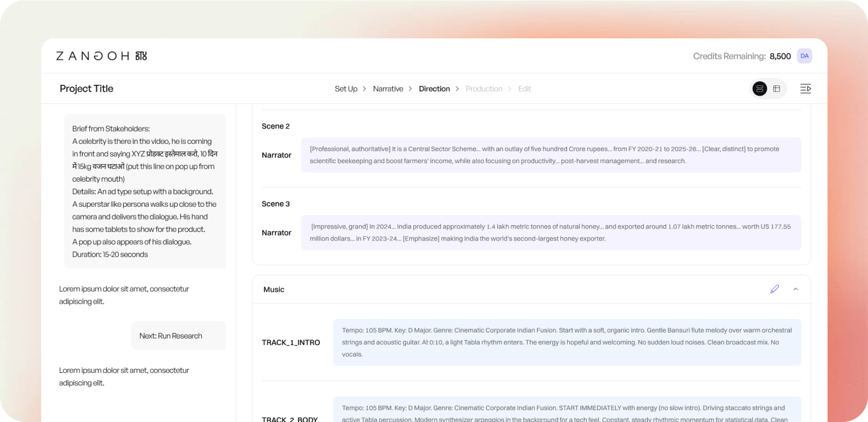The height and width of the screenshot is (422, 868).
Task: Click the ZANGOH logo
Action: click(101, 56)
